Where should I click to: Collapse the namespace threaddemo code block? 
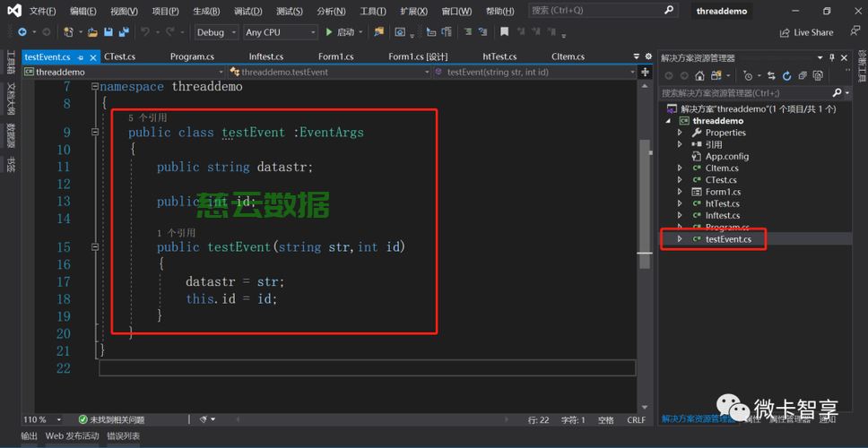[x=95, y=86]
